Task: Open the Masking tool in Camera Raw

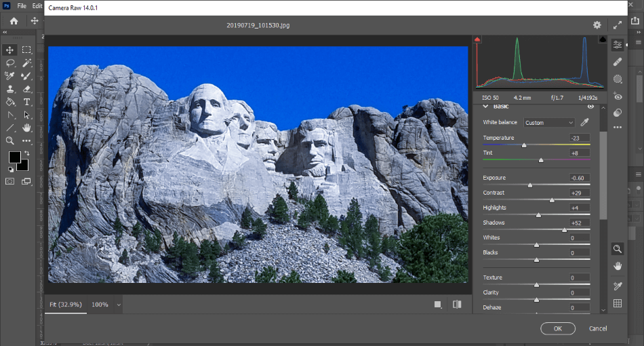Action: [x=618, y=79]
